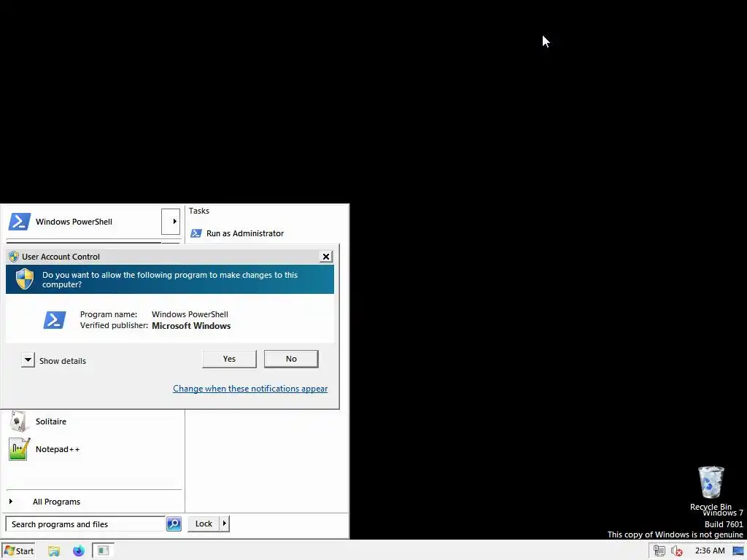Select the Recycle Bin desktop icon
Viewport: 747px width, 560px height.
pos(711,488)
